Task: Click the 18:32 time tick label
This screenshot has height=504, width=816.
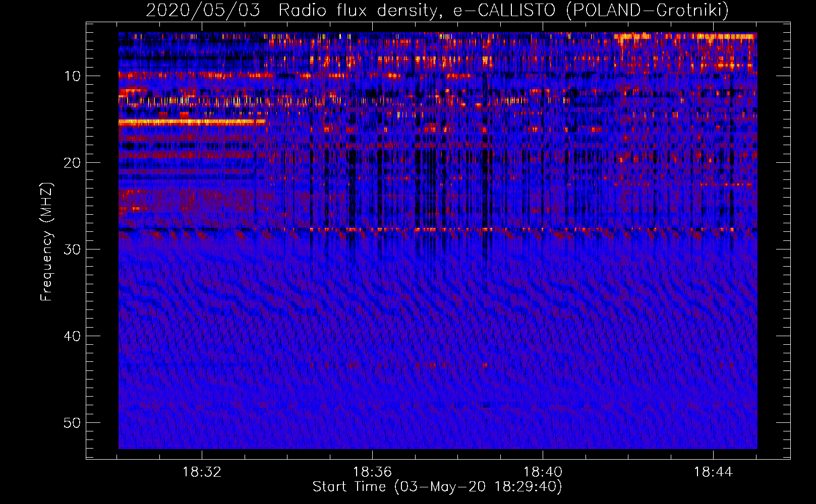Action: tap(202, 472)
